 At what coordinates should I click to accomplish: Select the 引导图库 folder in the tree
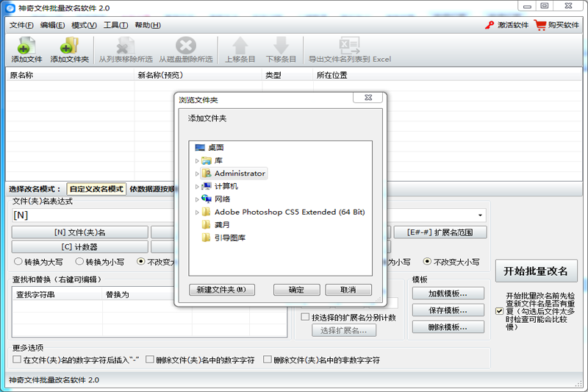tap(207, 238)
